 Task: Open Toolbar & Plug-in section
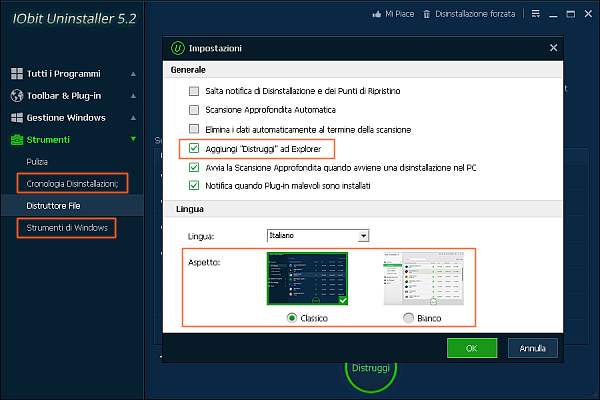[x=64, y=96]
